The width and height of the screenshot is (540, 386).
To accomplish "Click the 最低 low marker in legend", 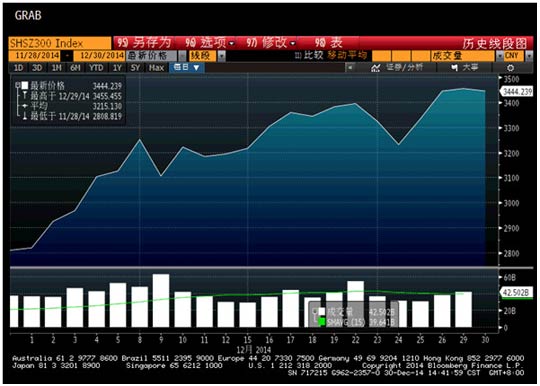I will [x=25, y=117].
